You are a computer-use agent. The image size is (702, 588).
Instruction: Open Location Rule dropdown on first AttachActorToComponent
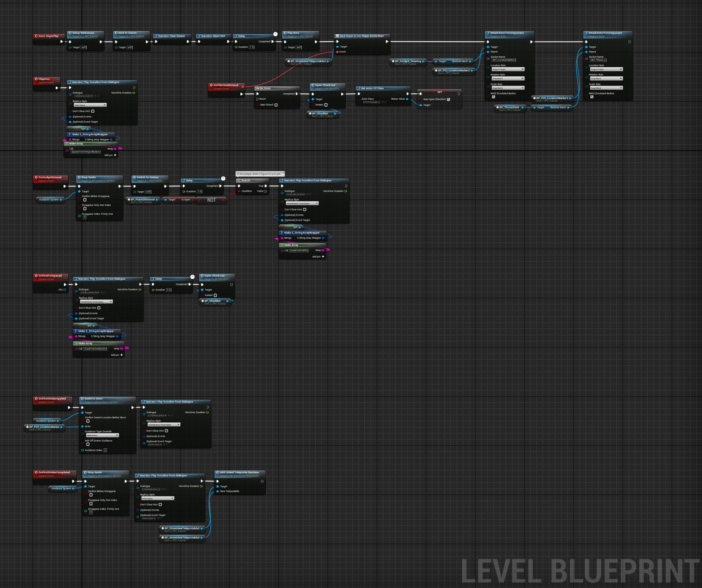point(508,69)
